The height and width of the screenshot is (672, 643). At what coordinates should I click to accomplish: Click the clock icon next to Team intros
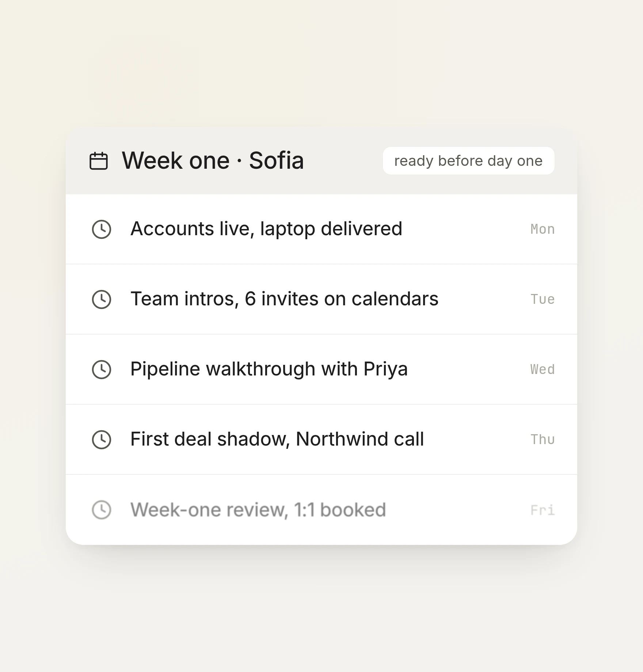pos(102,299)
